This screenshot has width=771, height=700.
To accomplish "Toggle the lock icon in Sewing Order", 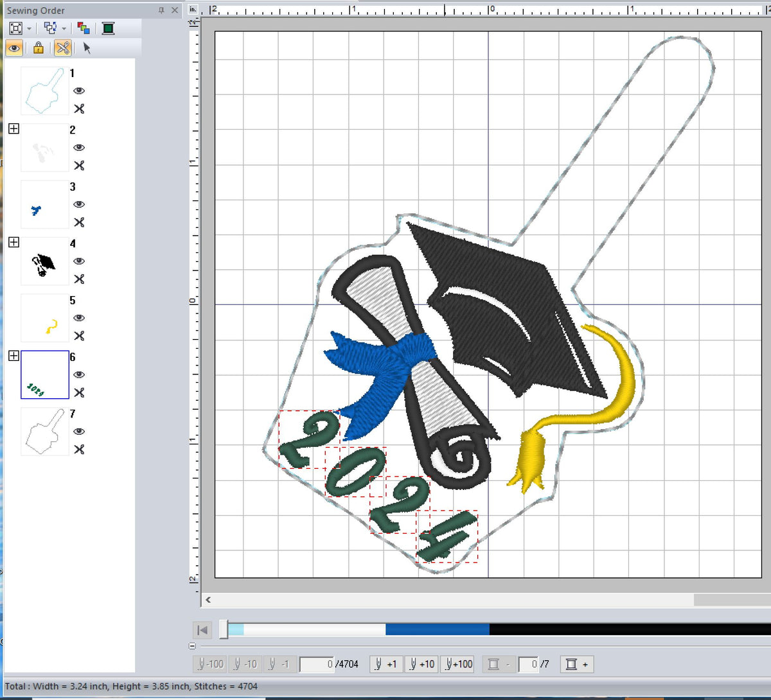I will tap(39, 48).
